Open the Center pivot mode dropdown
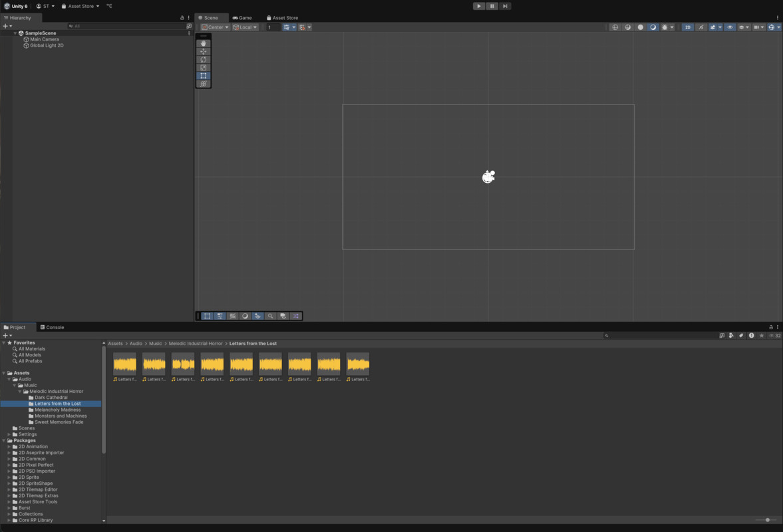Screen dimensions: 783x532 (215, 27)
